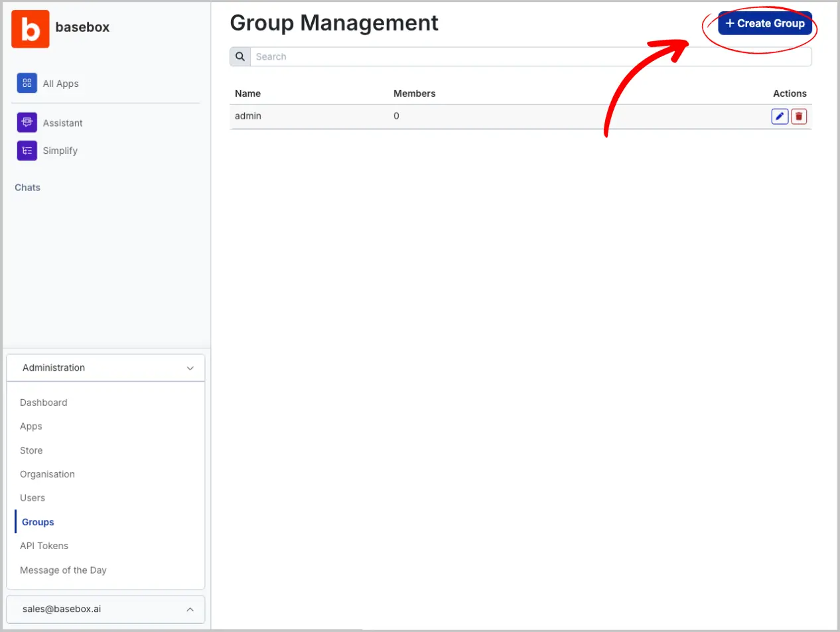The width and height of the screenshot is (840, 632).
Task: Click the Assistant app icon
Action: [27, 122]
